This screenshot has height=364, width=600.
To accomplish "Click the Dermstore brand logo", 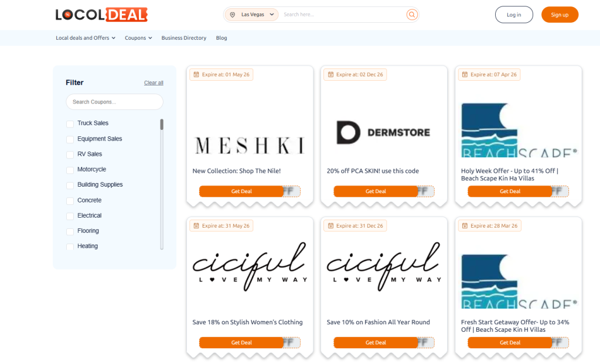I will pos(383,133).
